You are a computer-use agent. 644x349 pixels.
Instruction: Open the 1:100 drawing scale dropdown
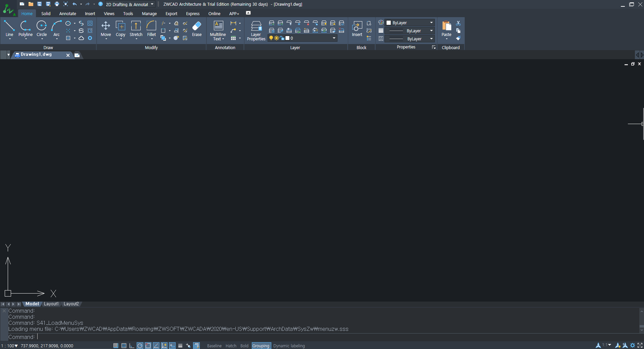click(x=9, y=346)
